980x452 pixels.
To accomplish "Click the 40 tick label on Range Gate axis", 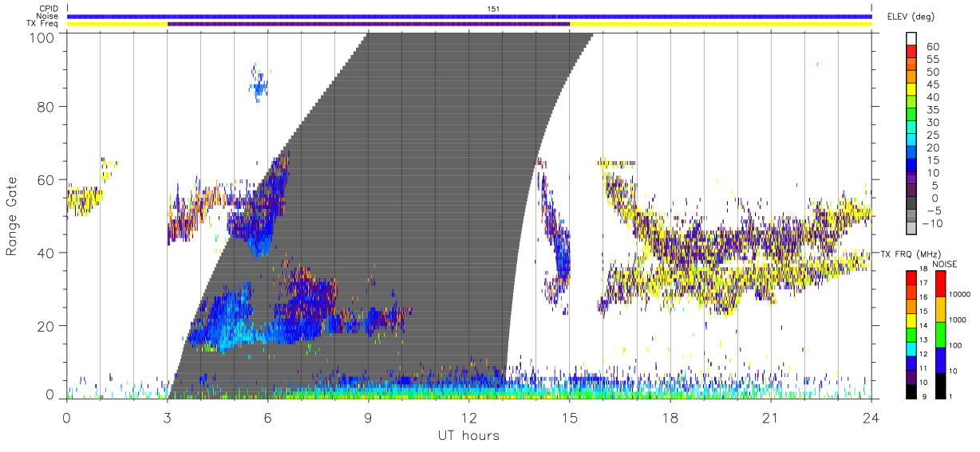I will click(45, 253).
